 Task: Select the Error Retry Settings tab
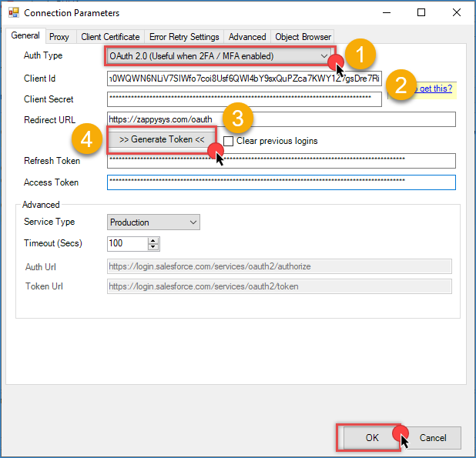(184, 37)
